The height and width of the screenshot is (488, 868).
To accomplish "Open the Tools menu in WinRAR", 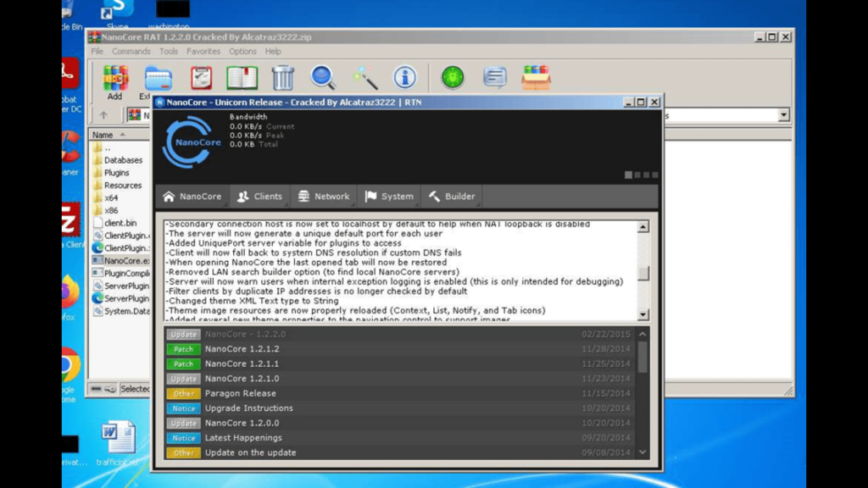I will pyautogui.click(x=169, y=51).
